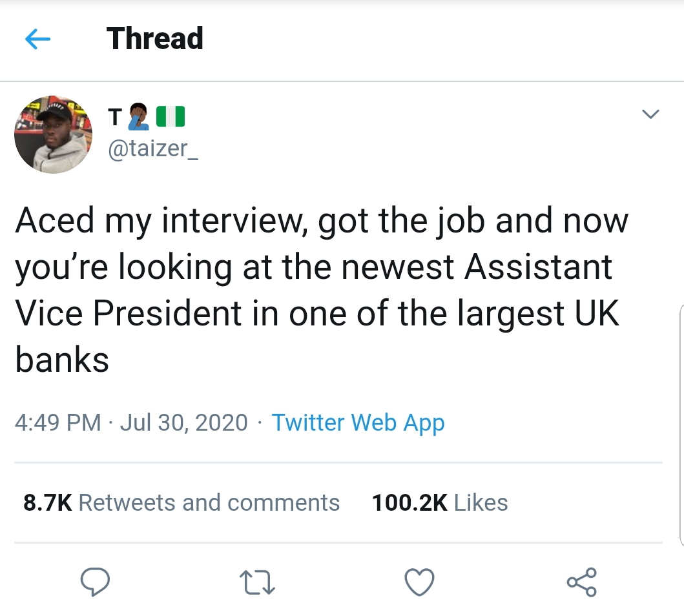Image resolution: width=684 pixels, height=616 pixels.
Task: Click the display name letter T
Action: pos(114,118)
